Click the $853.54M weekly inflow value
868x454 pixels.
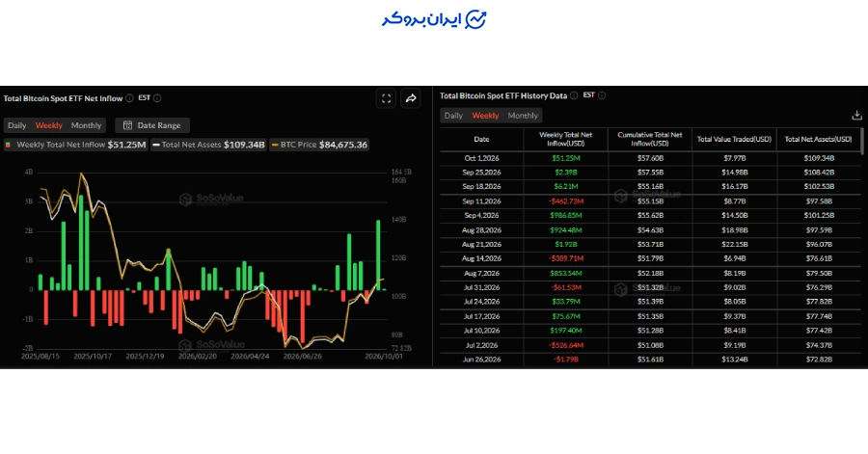point(566,273)
